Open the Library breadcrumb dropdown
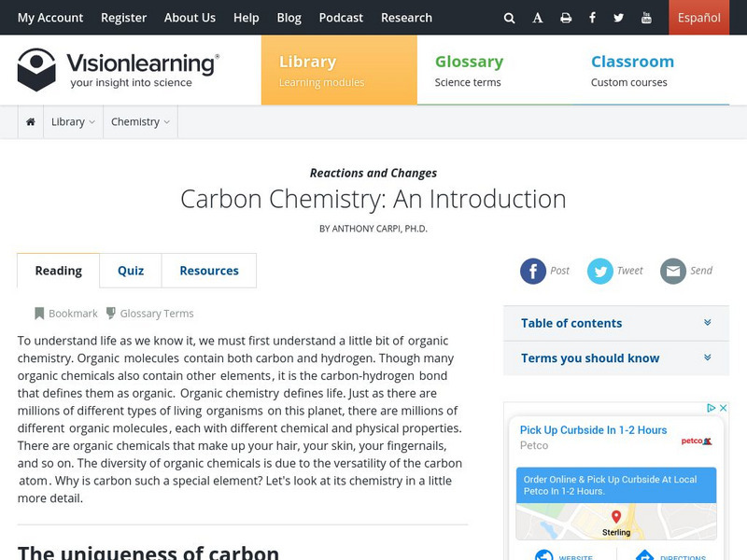This screenshot has height=560, width=747. tap(73, 121)
